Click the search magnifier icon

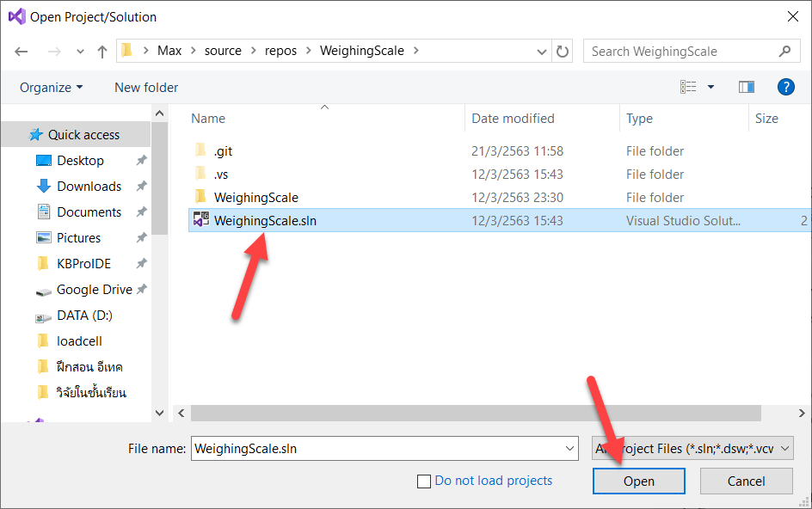[x=784, y=52]
